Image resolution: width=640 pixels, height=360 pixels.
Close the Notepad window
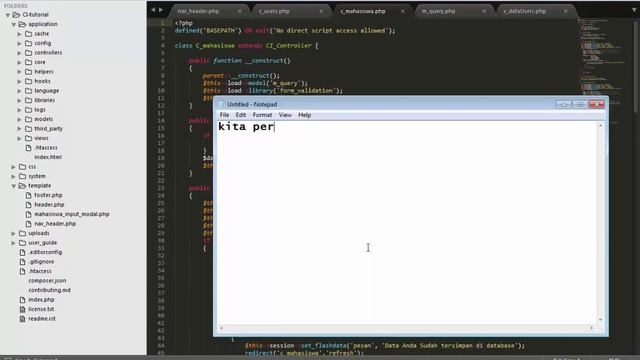596,104
